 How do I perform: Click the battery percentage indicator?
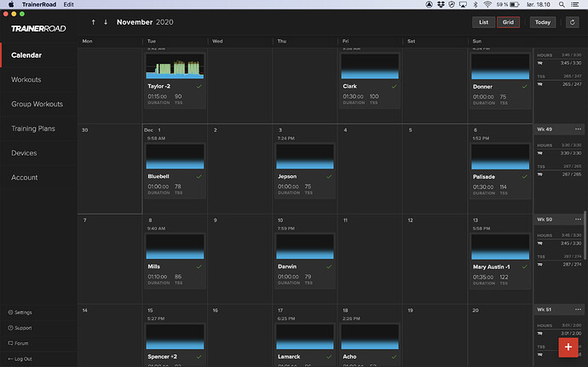502,4
